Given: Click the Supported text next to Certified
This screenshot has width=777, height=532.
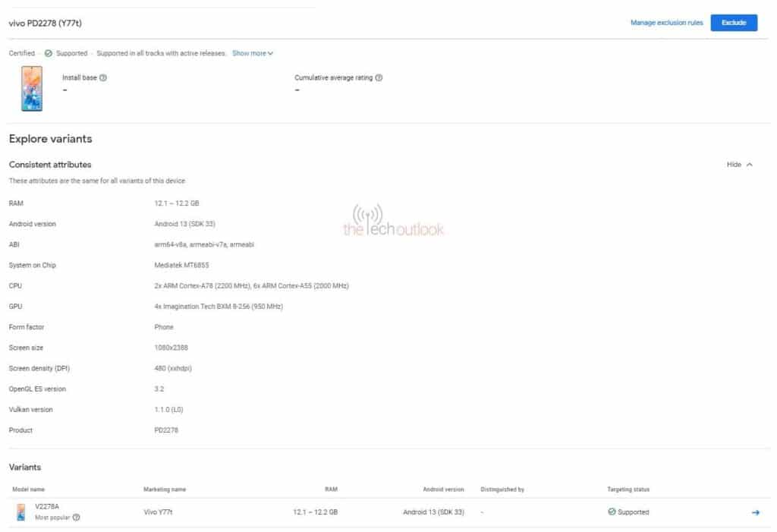Looking at the screenshot, I should [x=72, y=53].
